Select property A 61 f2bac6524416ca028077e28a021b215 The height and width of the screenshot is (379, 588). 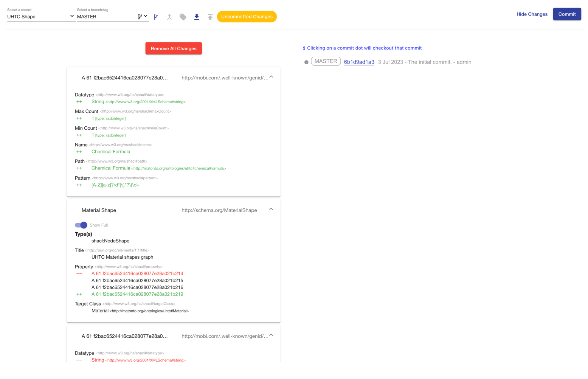(x=137, y=281)
